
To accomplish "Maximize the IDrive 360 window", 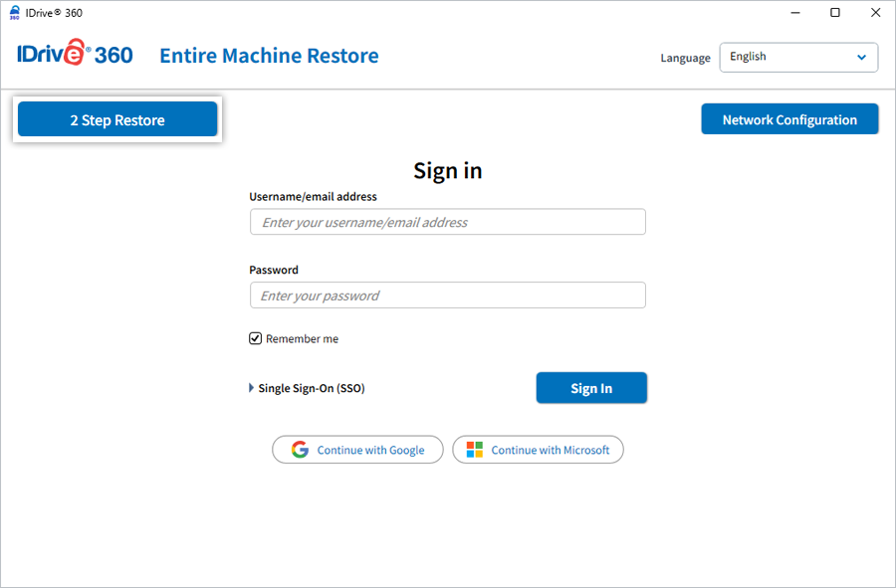I will [835, 13].
